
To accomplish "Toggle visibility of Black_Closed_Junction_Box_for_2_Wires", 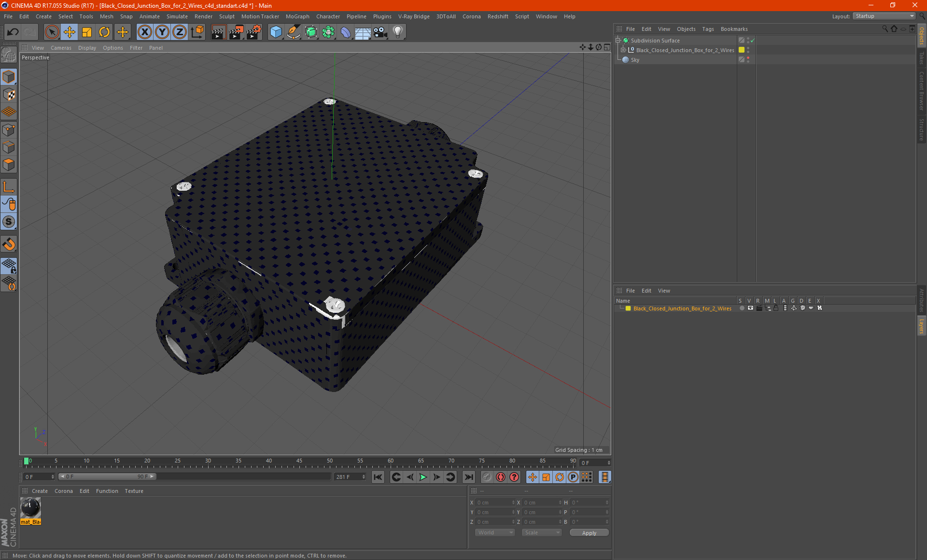I will click(748, 50).
